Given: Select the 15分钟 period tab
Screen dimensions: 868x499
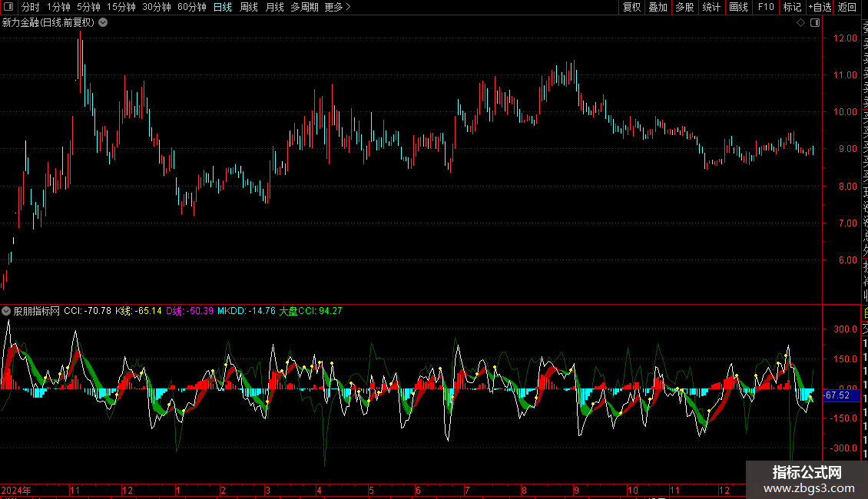Looking at the screenshot, I should coord(121,7).
